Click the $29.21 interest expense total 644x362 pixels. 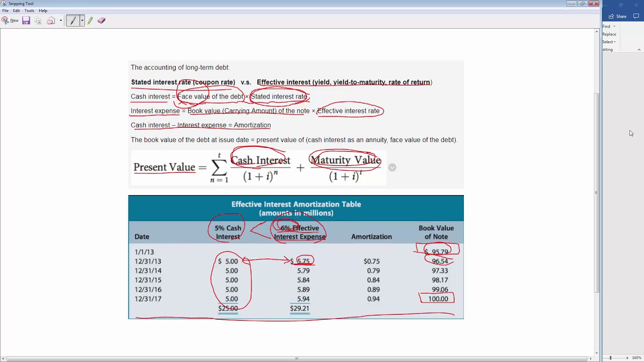coord(300,308)
